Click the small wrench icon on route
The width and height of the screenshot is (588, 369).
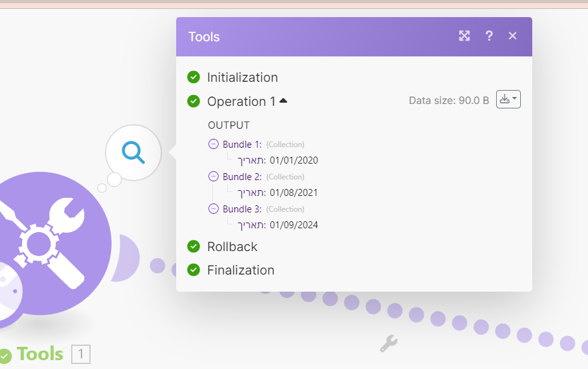click(388, 344)
